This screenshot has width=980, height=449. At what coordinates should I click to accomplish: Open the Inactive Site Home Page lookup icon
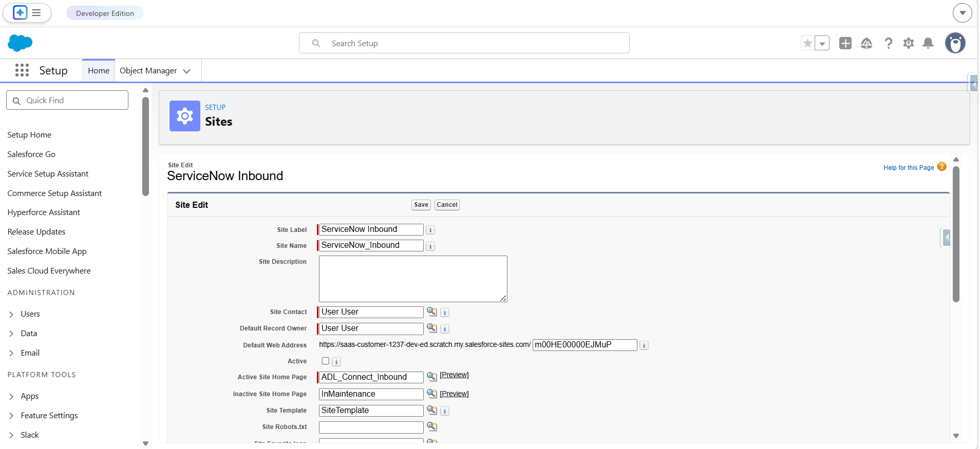(x=432, y=394)
